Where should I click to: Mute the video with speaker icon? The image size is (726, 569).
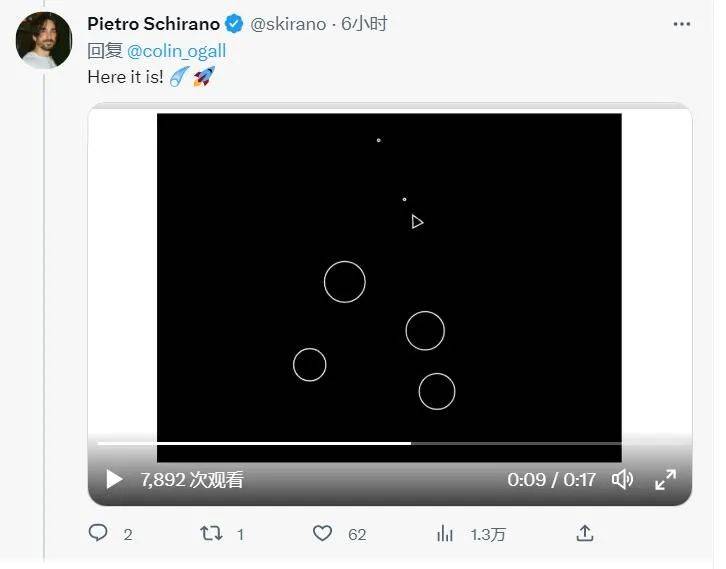[622, 480]
